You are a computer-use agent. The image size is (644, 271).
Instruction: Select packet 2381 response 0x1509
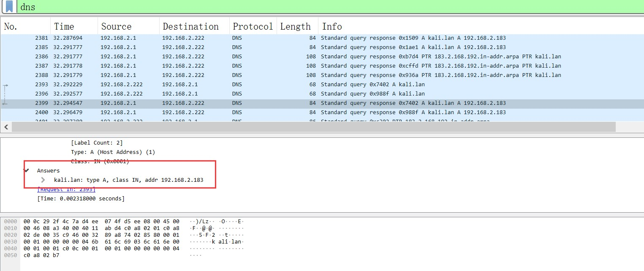(x=322, y=38)
